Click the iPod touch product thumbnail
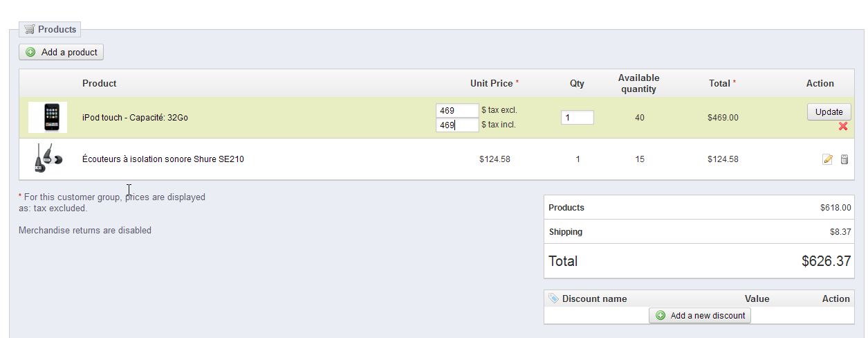This screenshot has width=868, height=338. pos(48,117)
